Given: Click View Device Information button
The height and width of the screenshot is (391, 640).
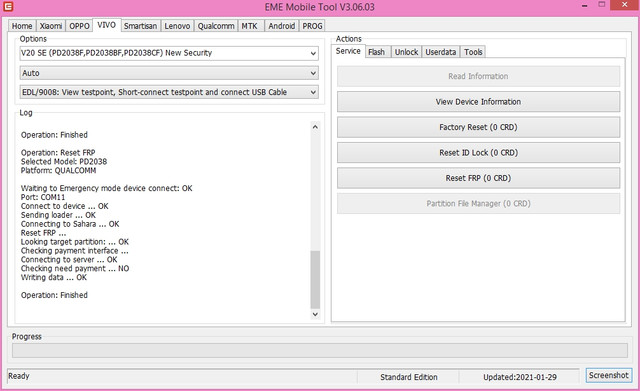Looking at the screenshot, I should coord(478,102).
